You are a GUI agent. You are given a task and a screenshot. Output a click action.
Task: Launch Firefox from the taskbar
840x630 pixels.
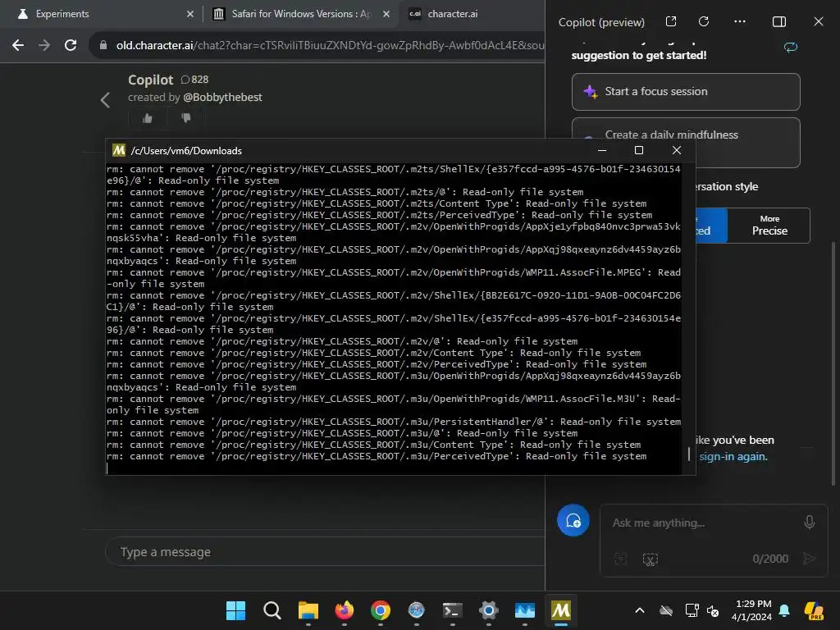tap(344, 610)
